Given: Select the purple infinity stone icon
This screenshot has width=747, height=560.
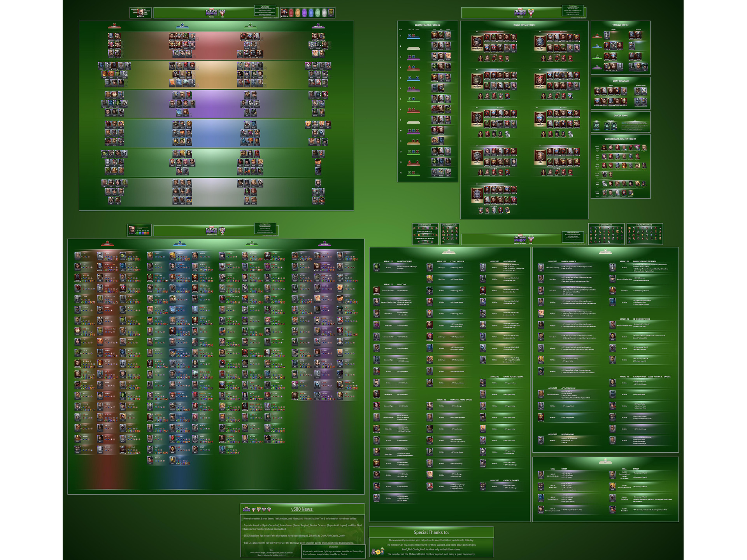Looking at the screenshot, I should (x=304, y=13).
